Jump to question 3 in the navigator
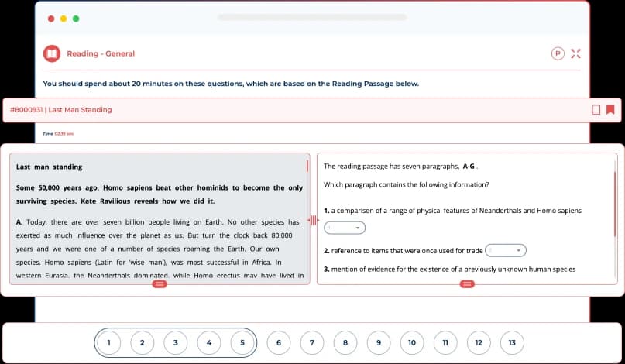Screen dimensions: 625x364 coord(176,342)
